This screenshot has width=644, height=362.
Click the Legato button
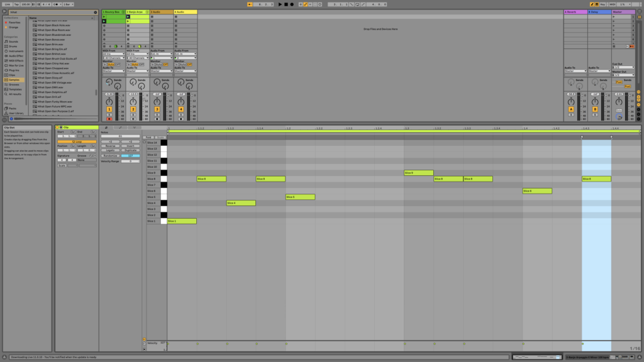point(110,150)
